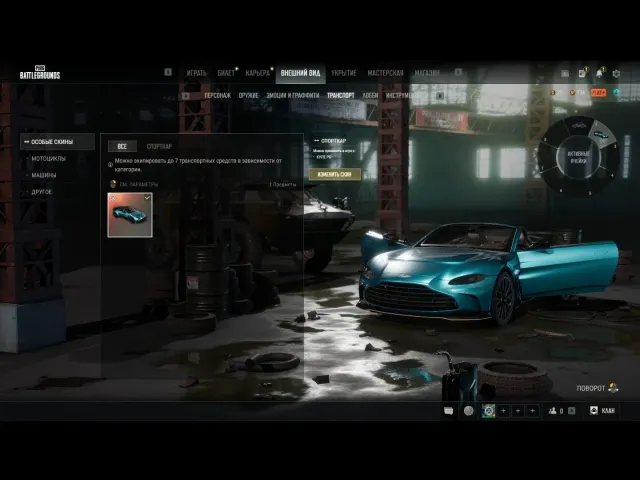Open the ЛОББИ sub-tab
Screen dimensions: 640x480
click(370, 96)
